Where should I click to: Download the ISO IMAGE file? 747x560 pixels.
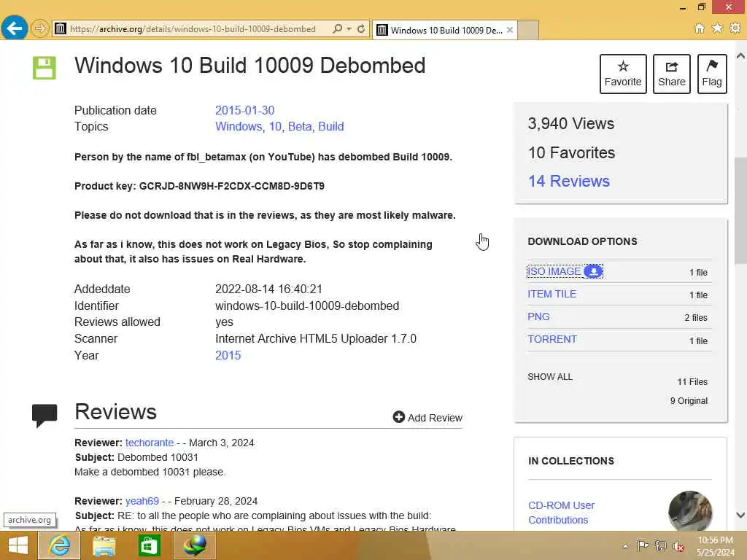tap(554, 271)
